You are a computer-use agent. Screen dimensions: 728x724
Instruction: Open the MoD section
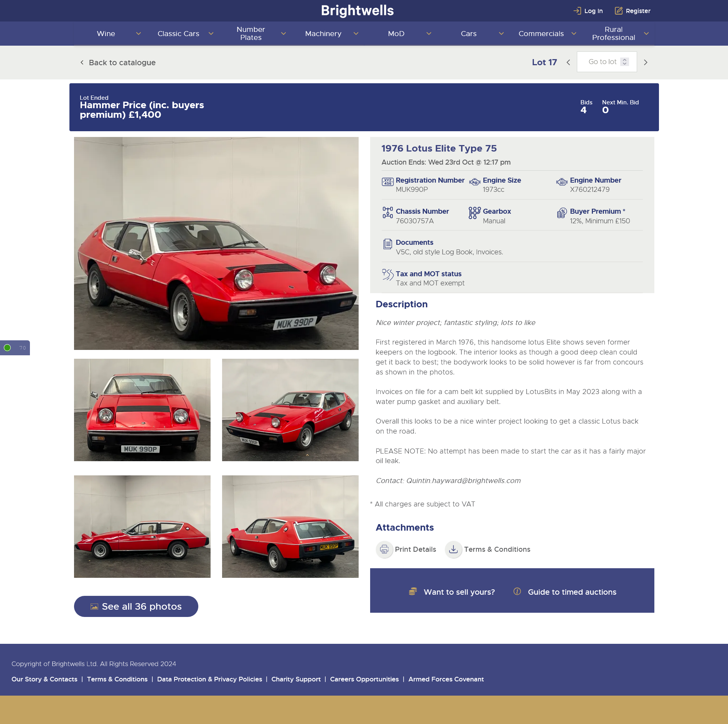pyautogui.click(x=396, y=34)
